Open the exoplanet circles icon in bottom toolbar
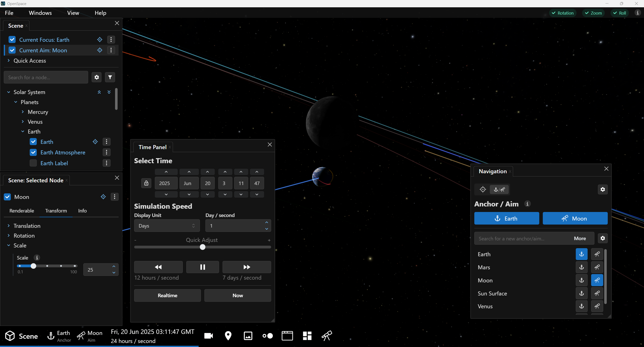644x347 pixels. coord(267,336)
